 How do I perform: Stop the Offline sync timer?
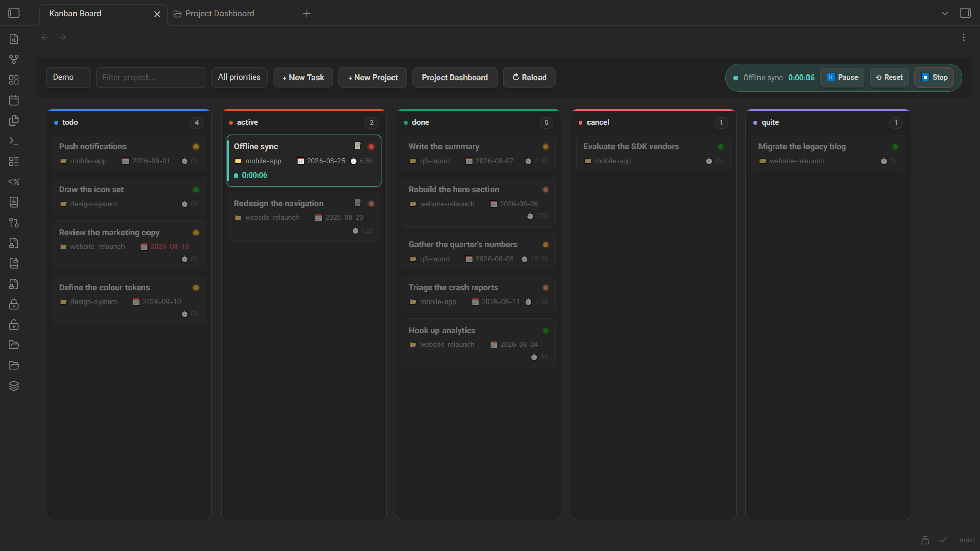[x=934, y=78]
